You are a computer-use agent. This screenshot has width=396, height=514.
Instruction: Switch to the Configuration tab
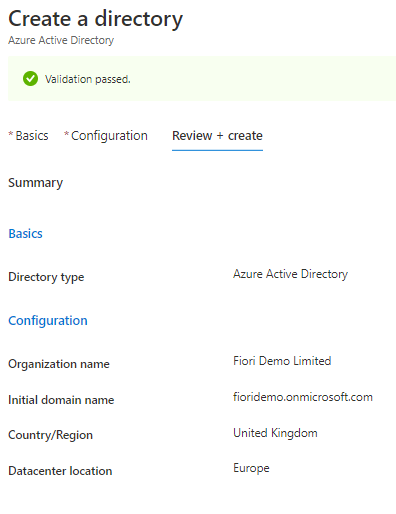click(x=106, y=136)
